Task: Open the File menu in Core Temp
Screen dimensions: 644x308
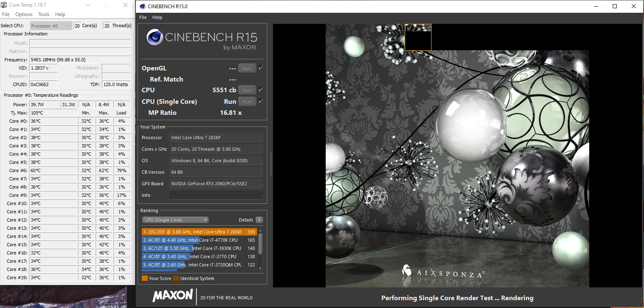Action: coord(6,14)
